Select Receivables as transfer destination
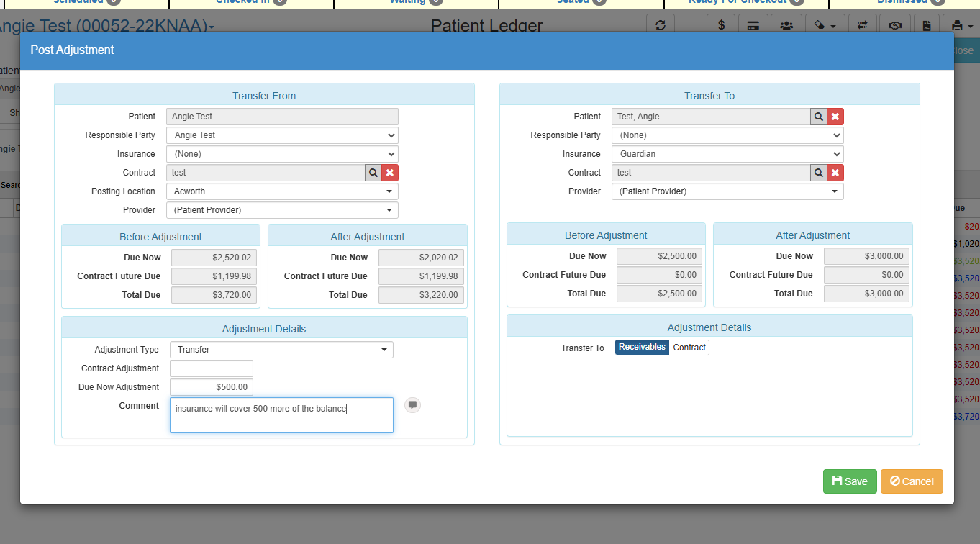The image size is (980, 544). coord(642,348)
